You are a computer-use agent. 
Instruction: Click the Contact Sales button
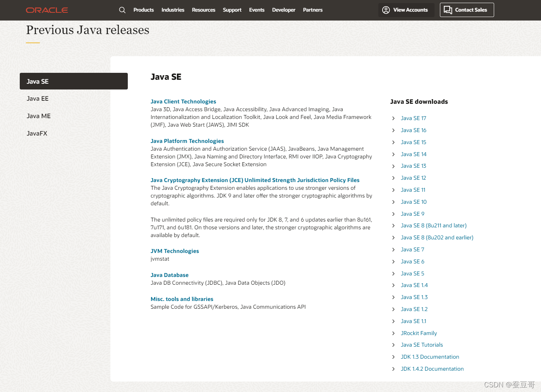click(x=467, y=10)
